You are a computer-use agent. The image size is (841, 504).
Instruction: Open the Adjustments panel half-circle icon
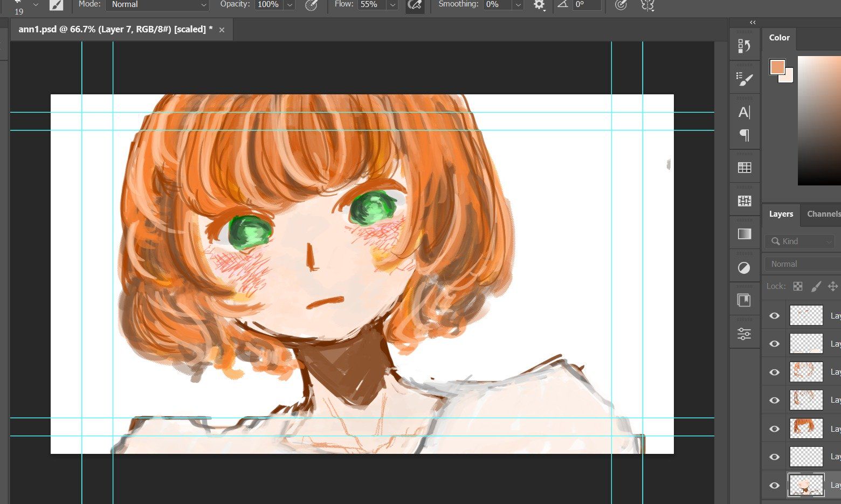(744, 268)
